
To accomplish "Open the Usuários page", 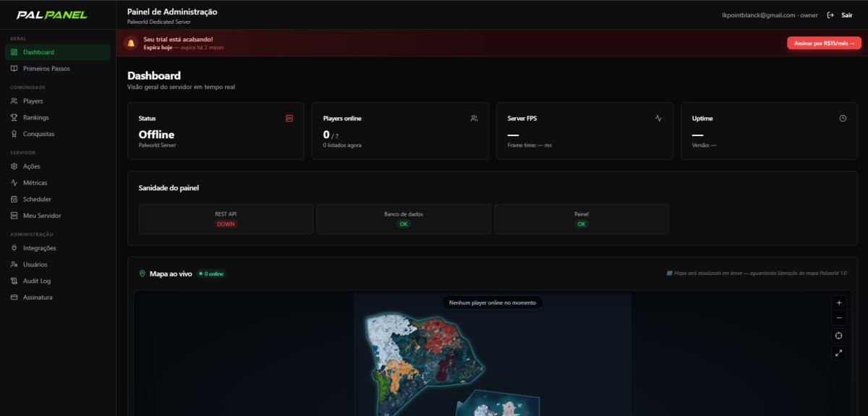I will [x=58, y=265].
